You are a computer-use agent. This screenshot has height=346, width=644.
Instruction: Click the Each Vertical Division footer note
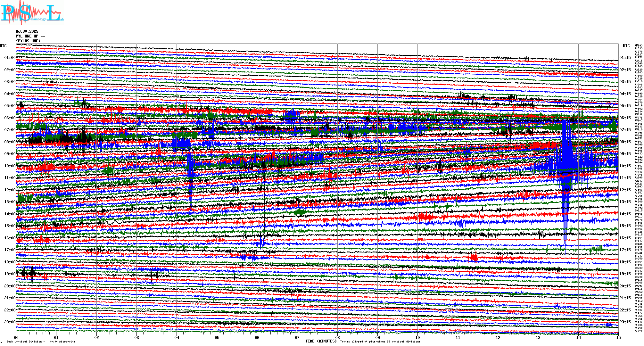click(x=41, y=342)
